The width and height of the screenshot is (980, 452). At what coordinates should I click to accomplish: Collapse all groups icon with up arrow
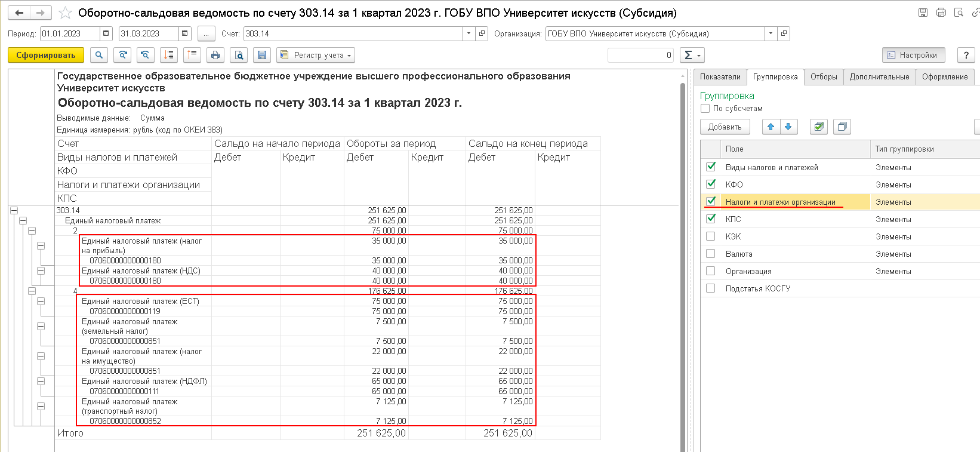coord(192,55)
